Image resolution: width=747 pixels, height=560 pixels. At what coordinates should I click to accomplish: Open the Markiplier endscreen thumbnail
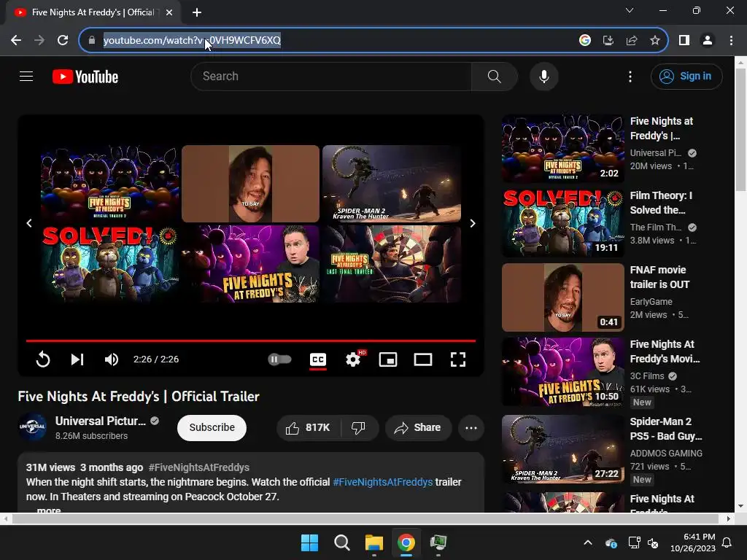[x=251, y=183]
